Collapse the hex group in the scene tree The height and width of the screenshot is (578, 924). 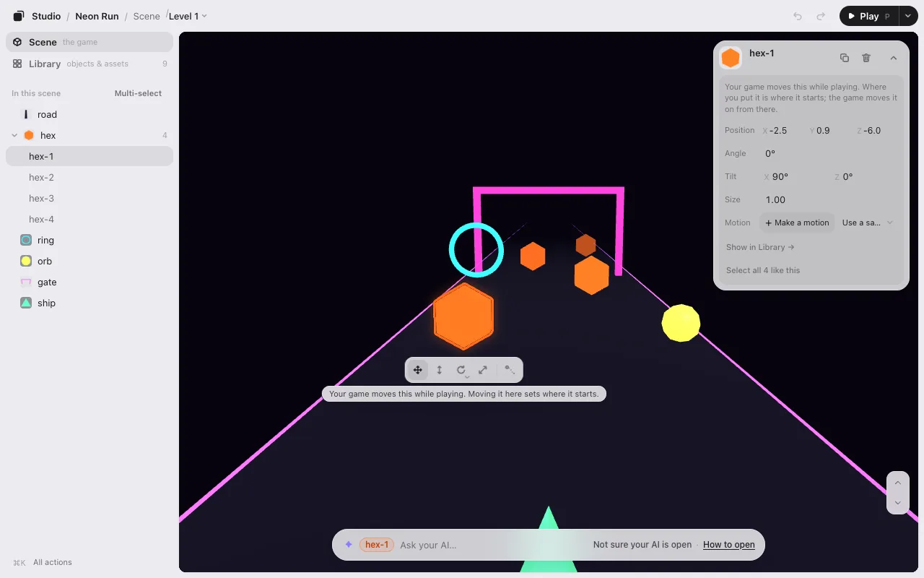pos(14,135)
